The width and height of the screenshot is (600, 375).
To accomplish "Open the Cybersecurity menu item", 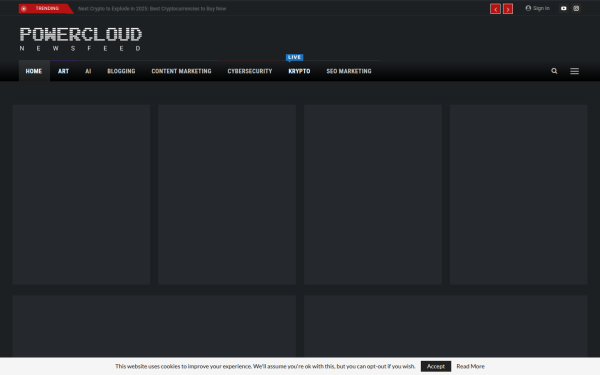I will (250, 71).
